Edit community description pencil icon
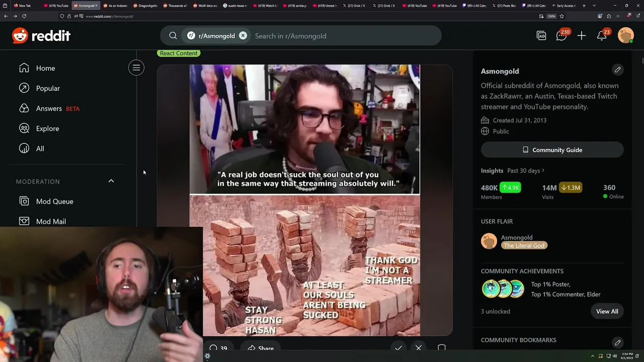644x362 pixels. (x=618, y=70)
